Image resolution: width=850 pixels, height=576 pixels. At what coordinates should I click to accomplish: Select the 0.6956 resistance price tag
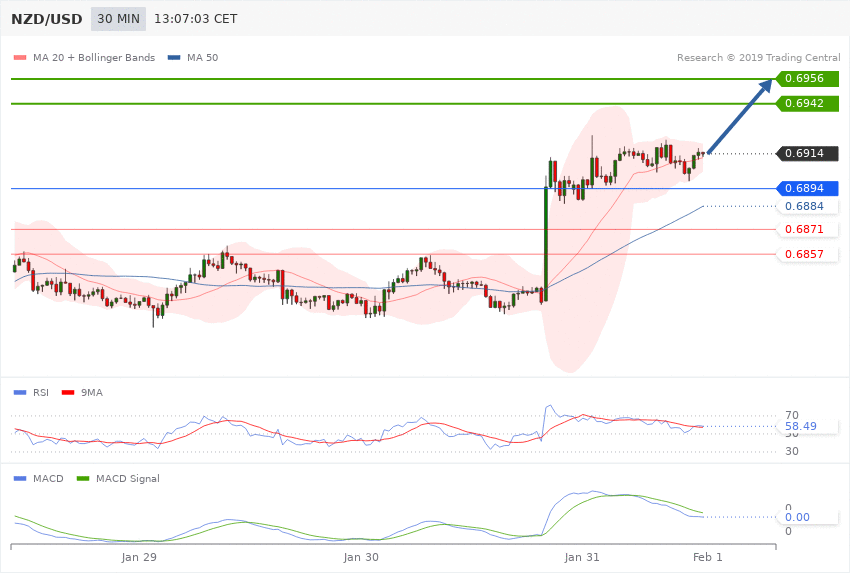point(808,79)
